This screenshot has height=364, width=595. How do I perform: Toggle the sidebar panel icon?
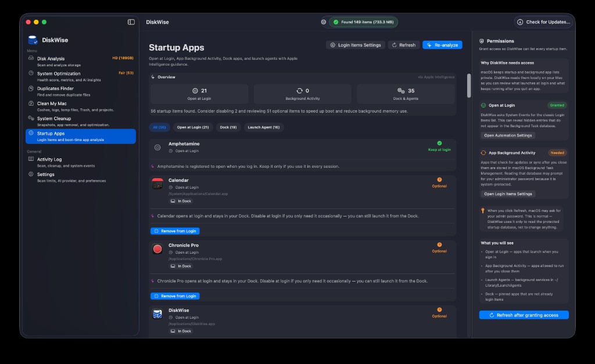(x=131, y=22)
